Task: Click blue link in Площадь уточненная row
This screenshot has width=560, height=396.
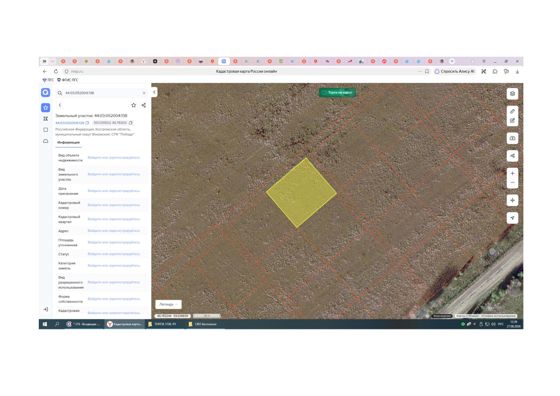Action: pyautogui.click(x=114, y=242)
